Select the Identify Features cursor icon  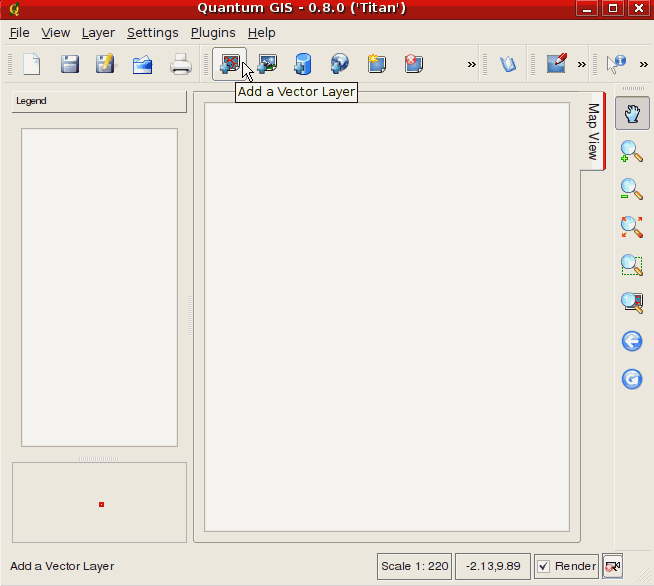point(616,65)
